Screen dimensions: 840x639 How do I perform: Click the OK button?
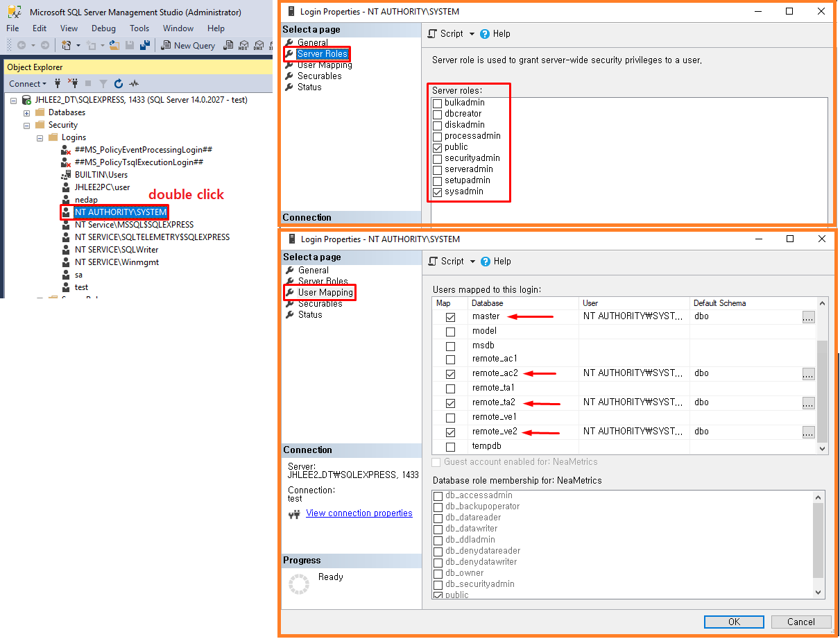734,622
